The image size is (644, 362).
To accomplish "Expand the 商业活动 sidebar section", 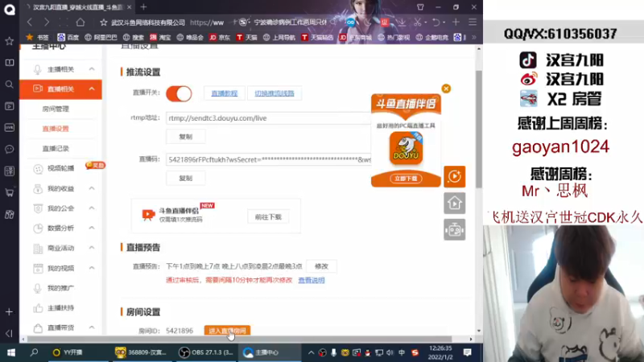I will point(92,248).
